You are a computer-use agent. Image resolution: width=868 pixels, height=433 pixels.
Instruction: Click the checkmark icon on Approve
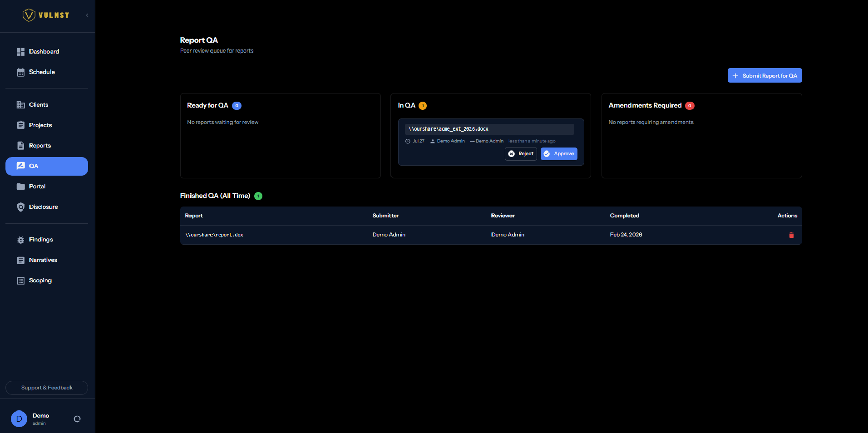547,154
